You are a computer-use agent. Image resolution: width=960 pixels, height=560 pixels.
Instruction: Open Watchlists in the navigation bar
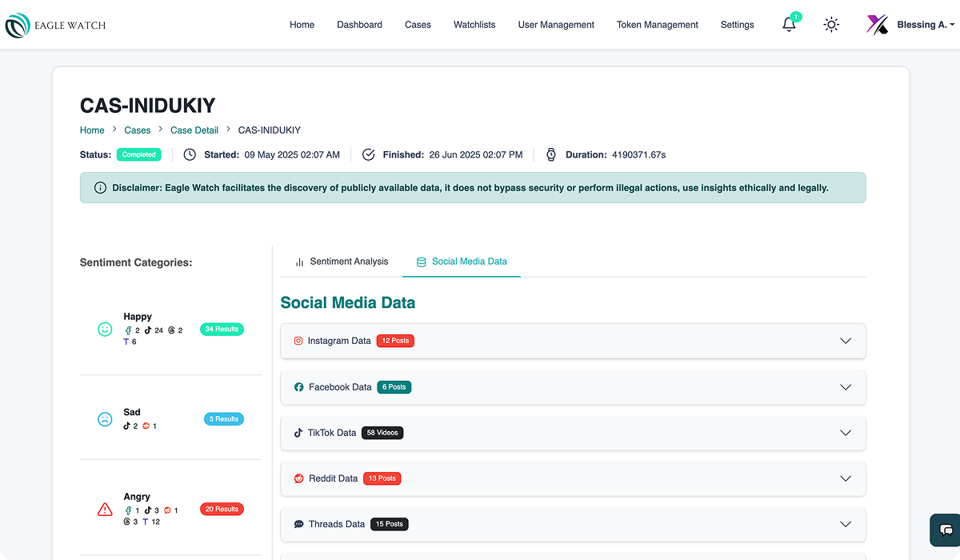[474, 25]
